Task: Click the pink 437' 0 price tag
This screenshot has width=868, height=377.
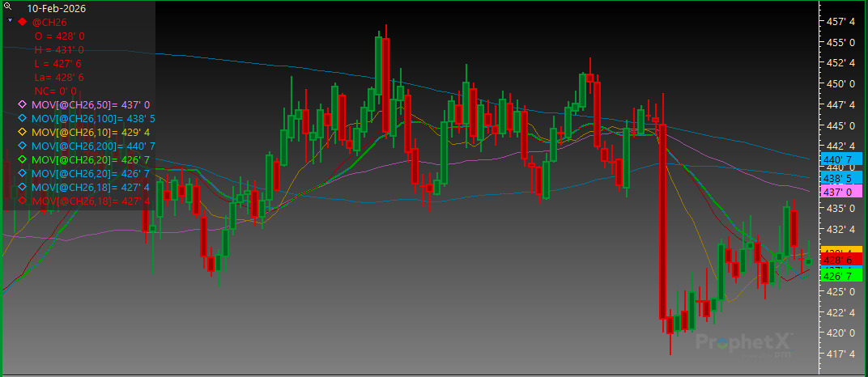Action: coord(836,192)
